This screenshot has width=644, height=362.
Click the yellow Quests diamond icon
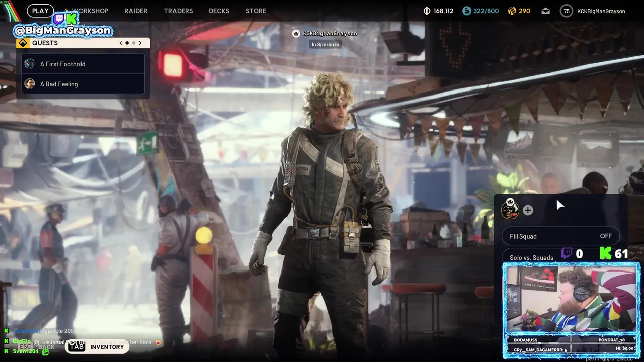tap(23, 43)
